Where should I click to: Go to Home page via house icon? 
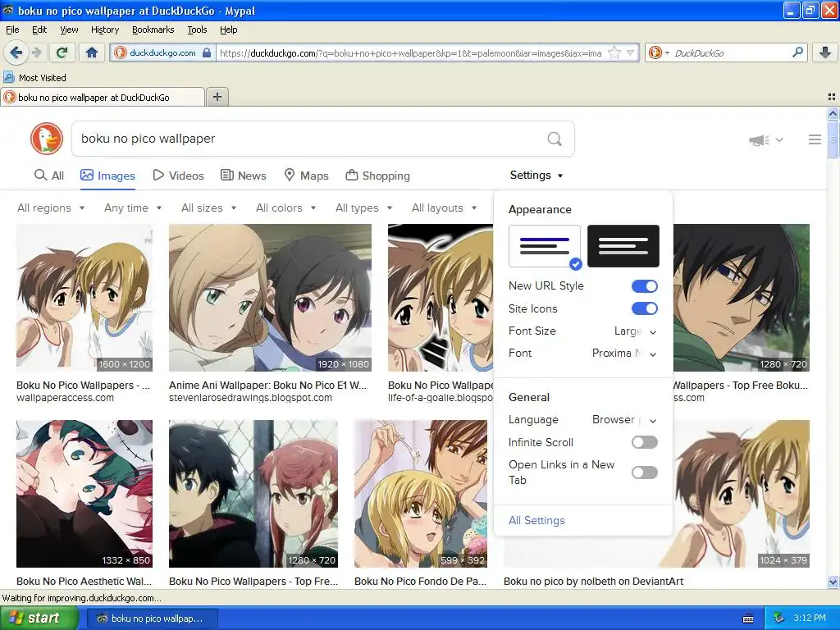[92, 52]
